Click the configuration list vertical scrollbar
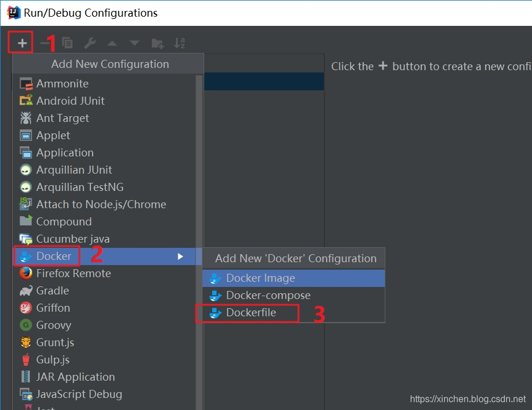Screen dimensions: 532x410 click(x=199, y=242)
